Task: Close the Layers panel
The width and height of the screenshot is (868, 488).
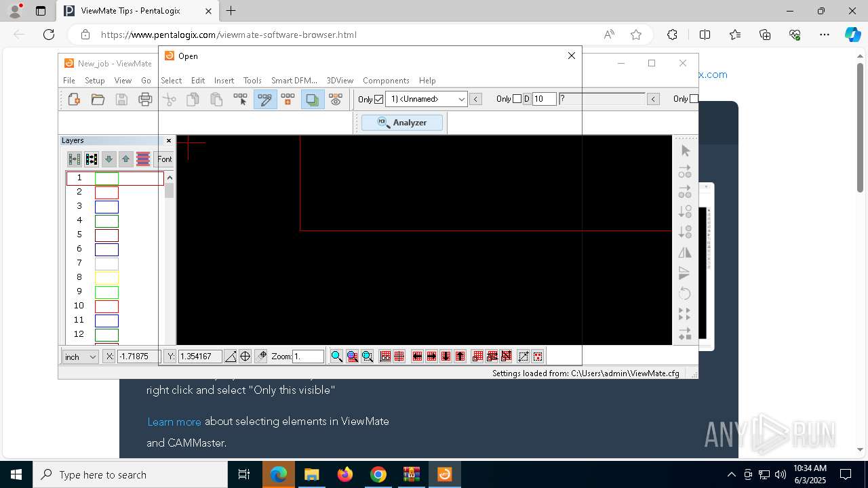Action: [169, 140]
